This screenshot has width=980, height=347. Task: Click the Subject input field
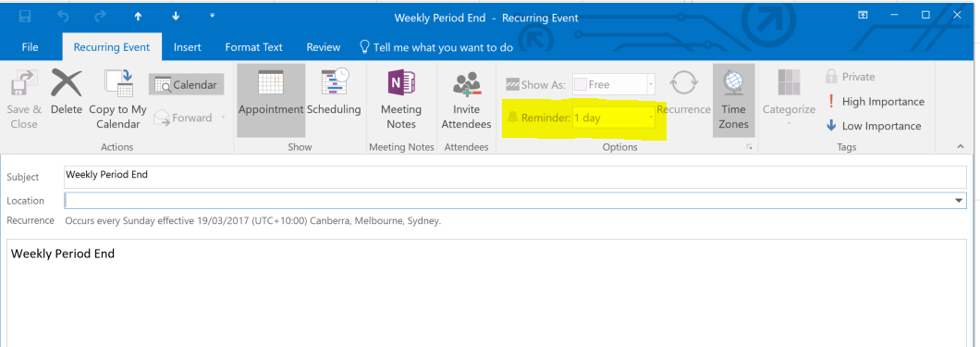[515, 177]
